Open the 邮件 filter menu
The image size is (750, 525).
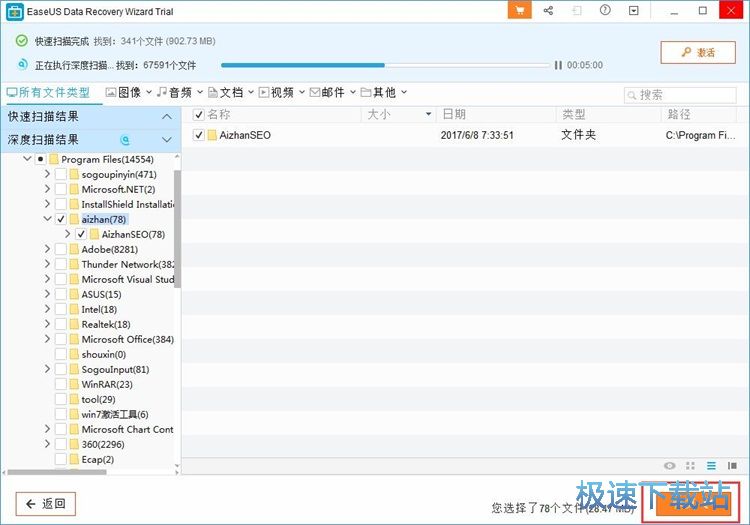[332, 92]
